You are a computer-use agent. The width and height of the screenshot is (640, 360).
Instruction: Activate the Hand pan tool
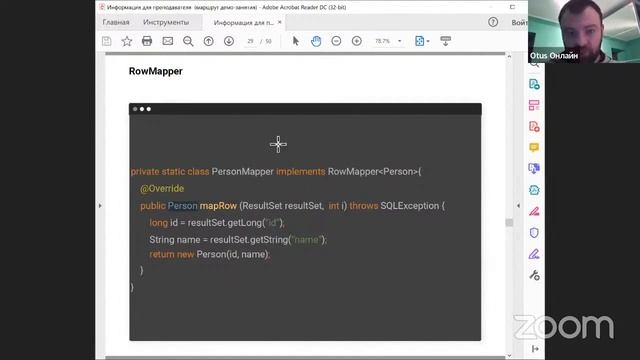click(316, 41)
